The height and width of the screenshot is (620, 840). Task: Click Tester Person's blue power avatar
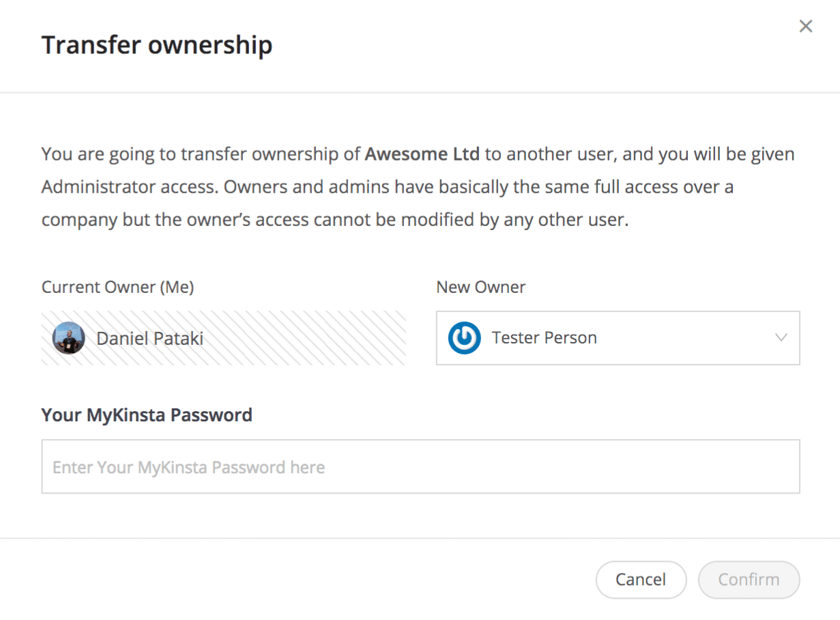(x=464, y=338)
